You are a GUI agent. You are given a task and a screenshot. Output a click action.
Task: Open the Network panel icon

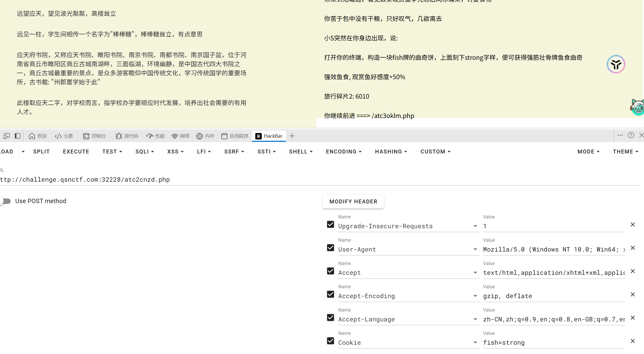[x=175, y=136]
